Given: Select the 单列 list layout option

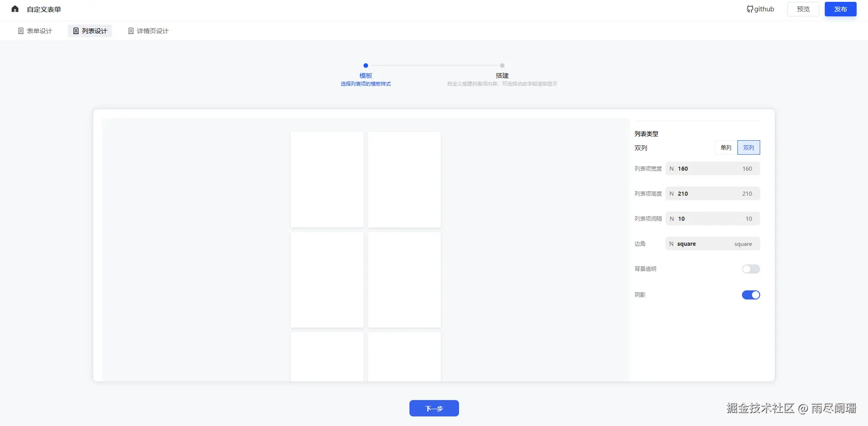Looking at the screenshot, I should (725, 147).
